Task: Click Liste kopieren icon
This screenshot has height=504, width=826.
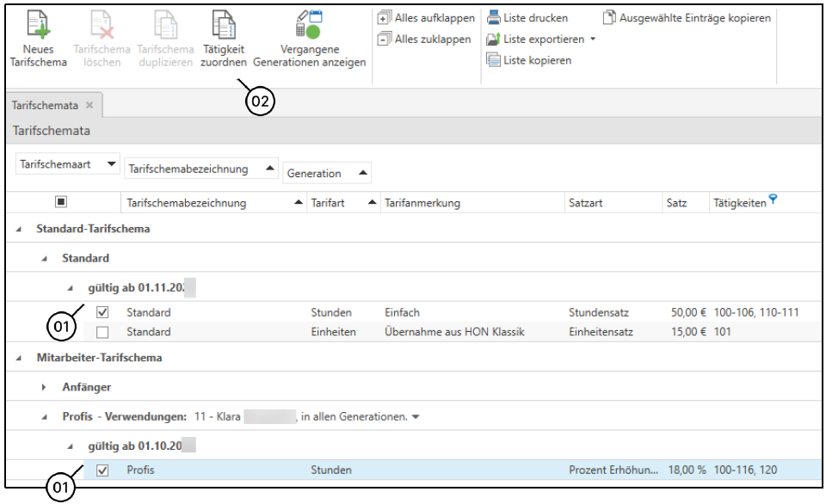Action: (x=494, y=60)
